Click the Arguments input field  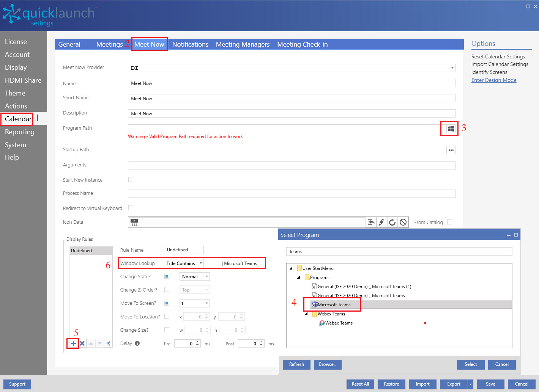pos(292,165)
